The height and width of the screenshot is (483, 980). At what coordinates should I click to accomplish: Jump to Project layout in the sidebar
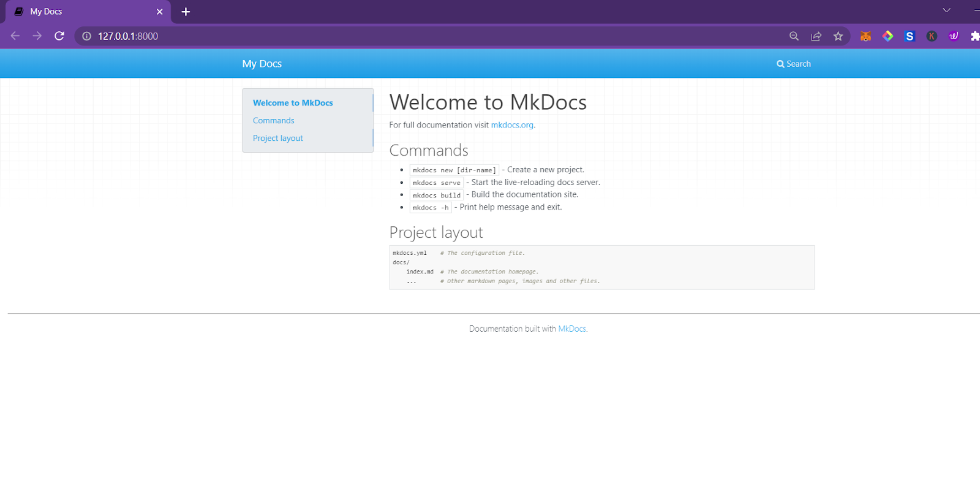point(277,139)
